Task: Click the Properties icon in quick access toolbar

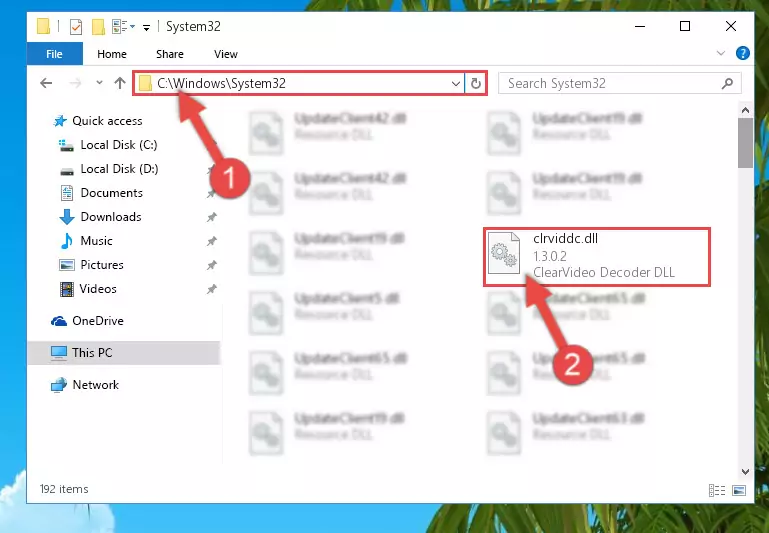Action: point(76,26)
